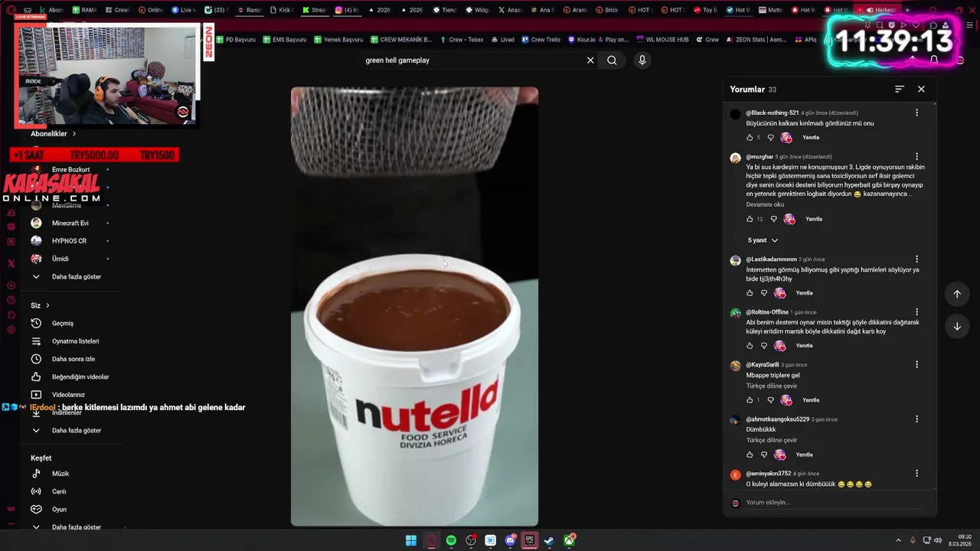This screenshot has height=551, width=980.
Task: Like the @ahmetkaangoksu5229 comment
Action: (750, 455)
